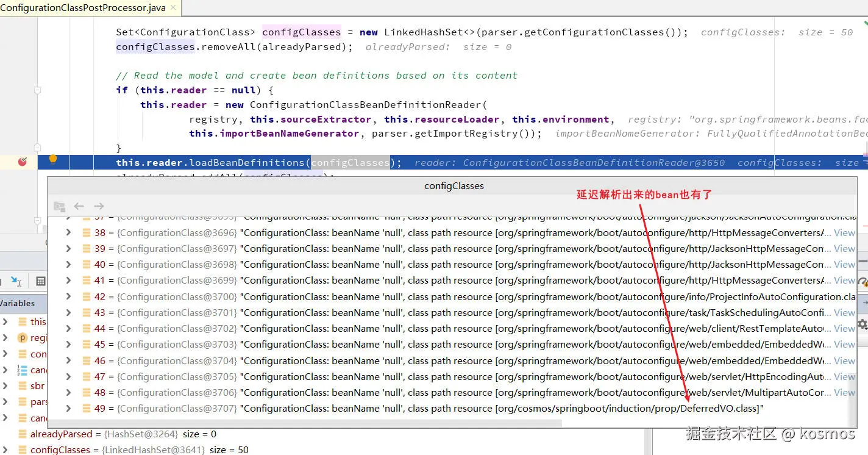This screenshot has height=455, width=868.
Task: Expand entry 44 ConfigurationClass@3702
Action: point(68,328)
